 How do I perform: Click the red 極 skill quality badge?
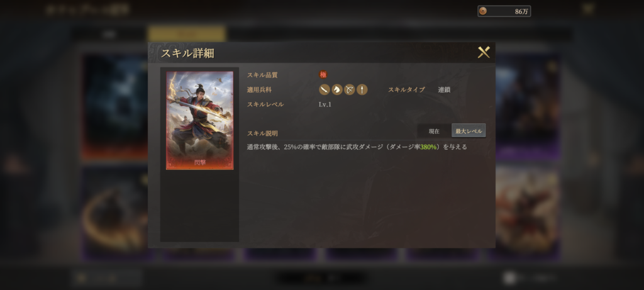click(x=323, y=75)
